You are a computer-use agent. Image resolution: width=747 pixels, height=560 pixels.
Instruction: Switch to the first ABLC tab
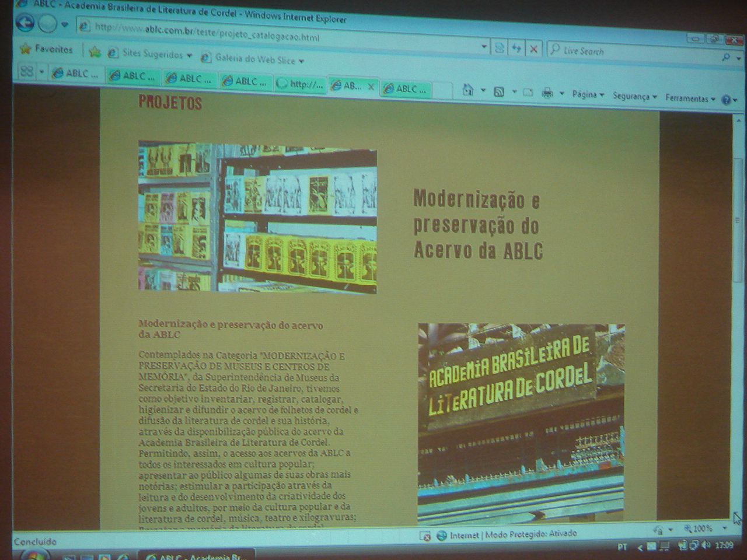click(x=77, y=73)
